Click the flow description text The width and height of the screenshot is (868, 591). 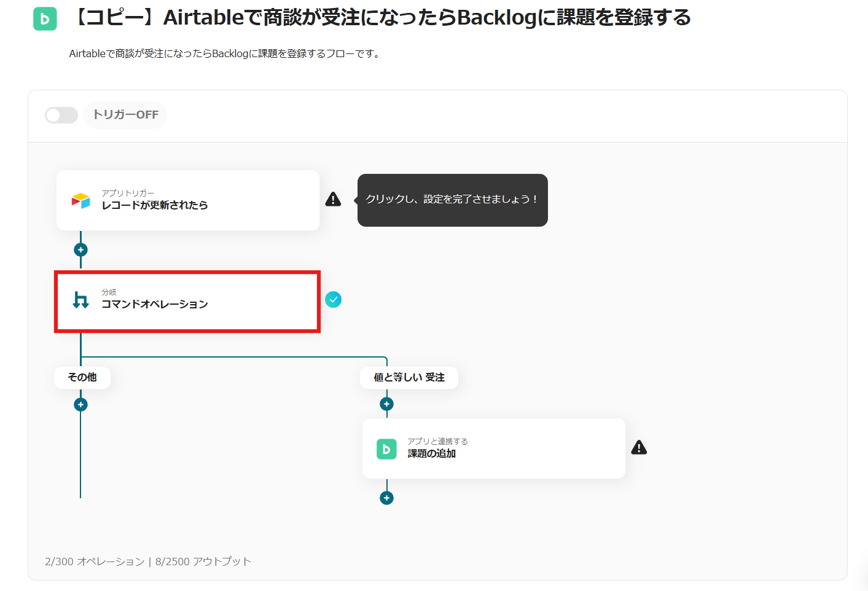(225, 53)
